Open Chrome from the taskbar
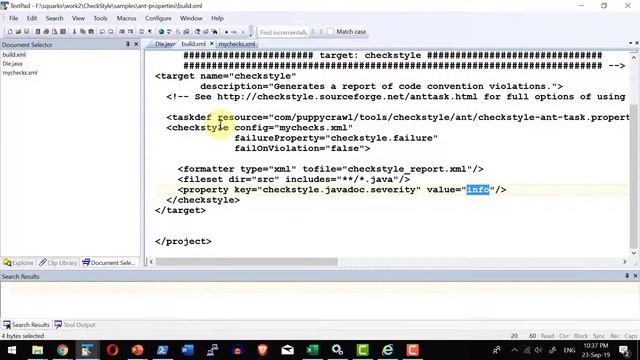This screenshot has height=360, width=640. (x=62, y=350)
